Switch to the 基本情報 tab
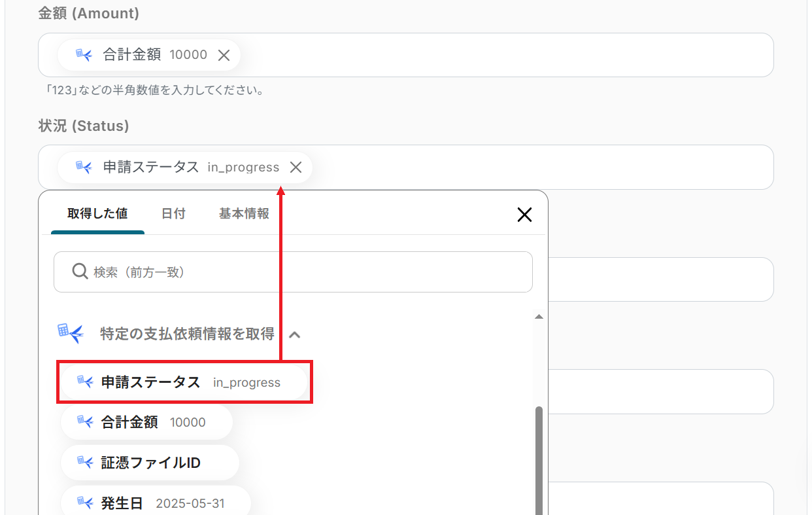 pos(244,214)
